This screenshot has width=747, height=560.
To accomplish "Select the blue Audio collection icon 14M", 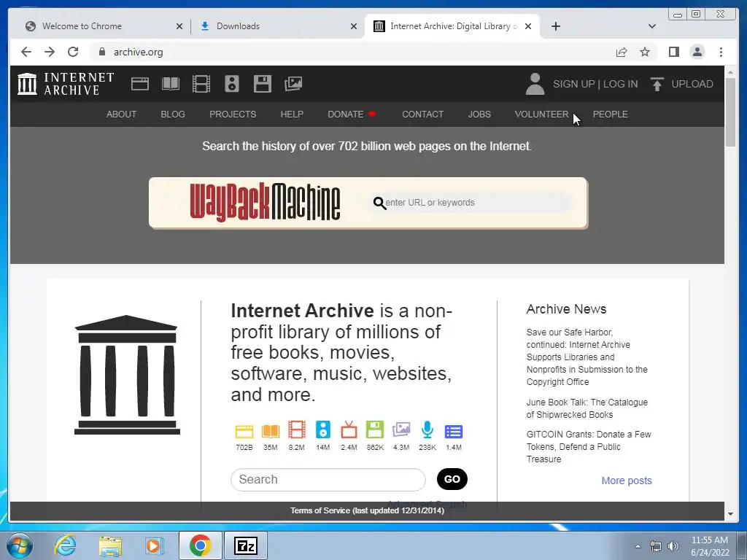I will click(323, 430).
